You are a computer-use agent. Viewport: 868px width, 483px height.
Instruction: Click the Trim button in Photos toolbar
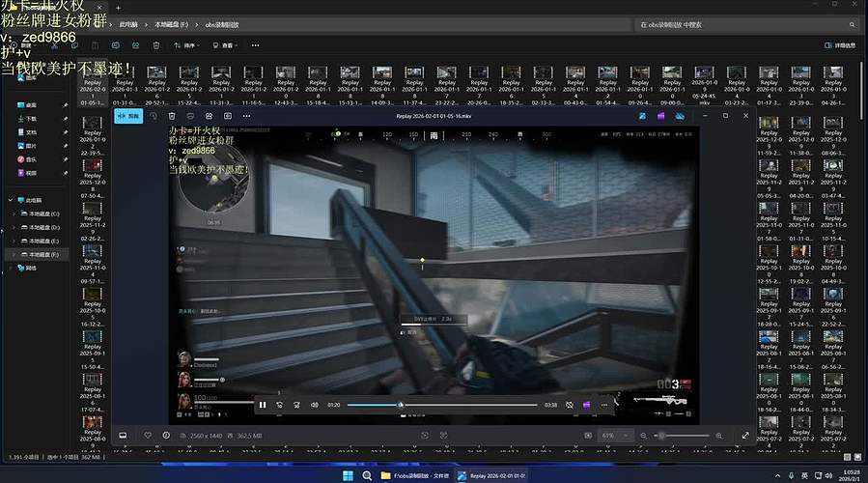click(129, 116)
